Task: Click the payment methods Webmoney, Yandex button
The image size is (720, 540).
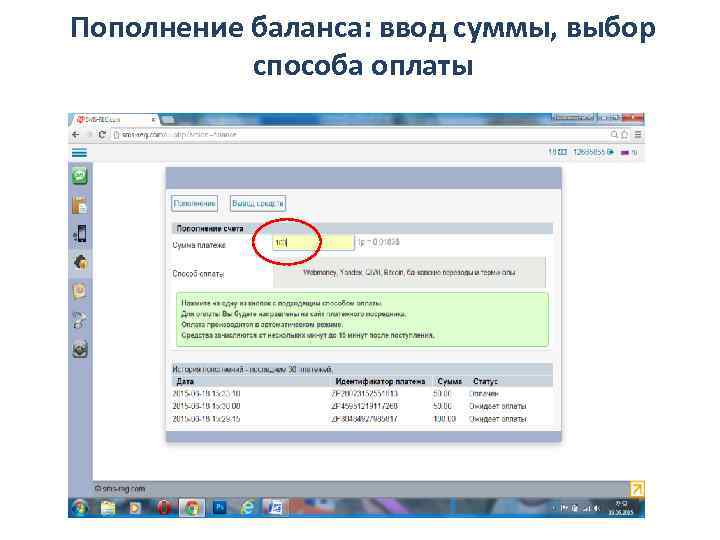Action: coord(409,272)
